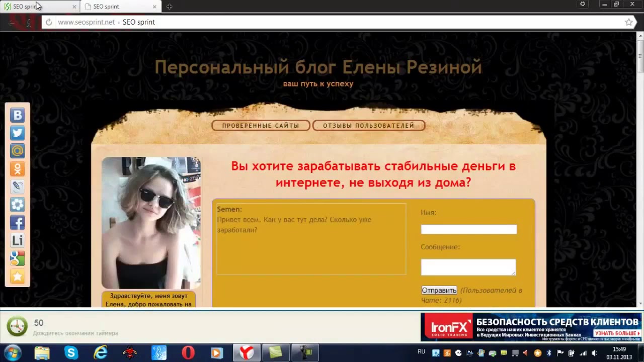The width and height of the screenshot is (644, 362).
Task: Click Elena's profile photo
Action: [151, 223]
